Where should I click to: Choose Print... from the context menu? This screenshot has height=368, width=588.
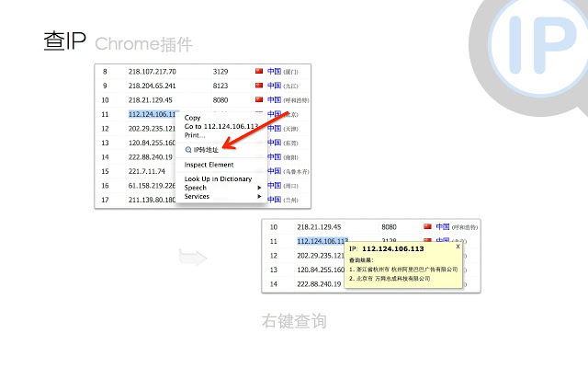point(195,135)
